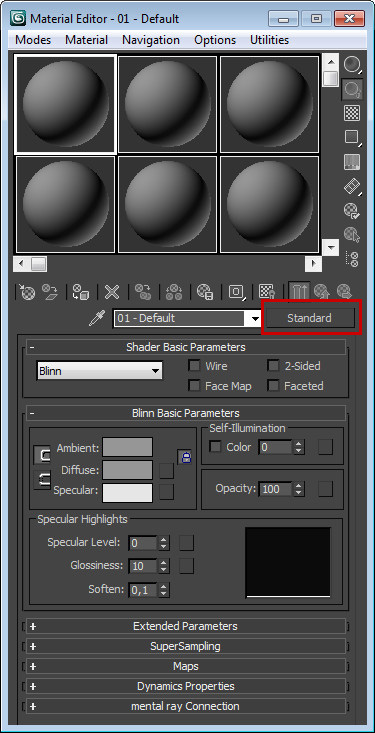Expand the Extended Parameters rollout

(186, 626)
